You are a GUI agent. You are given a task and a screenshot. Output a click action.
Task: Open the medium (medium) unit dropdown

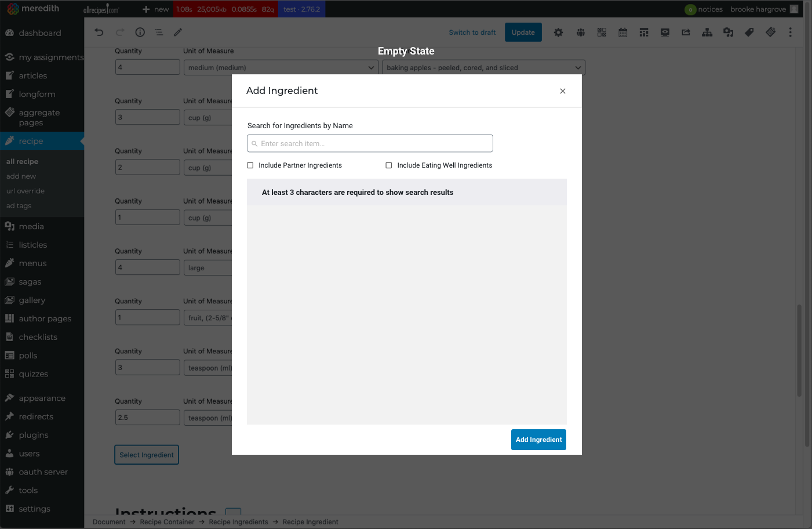(281, 67)
